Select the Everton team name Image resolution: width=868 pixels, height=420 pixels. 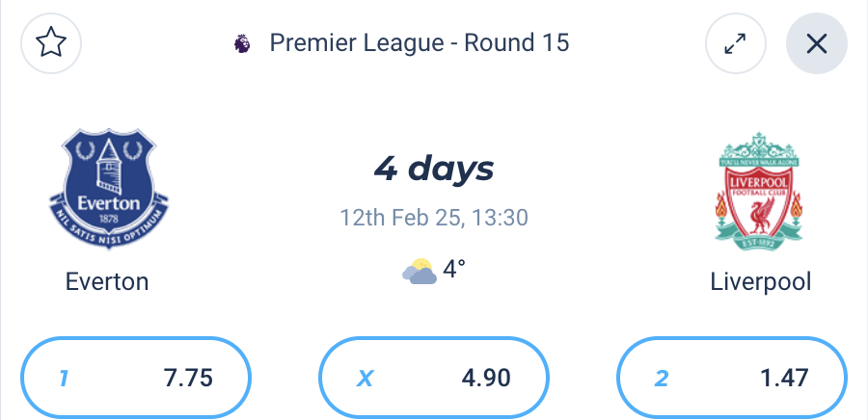tap(107, 282)
